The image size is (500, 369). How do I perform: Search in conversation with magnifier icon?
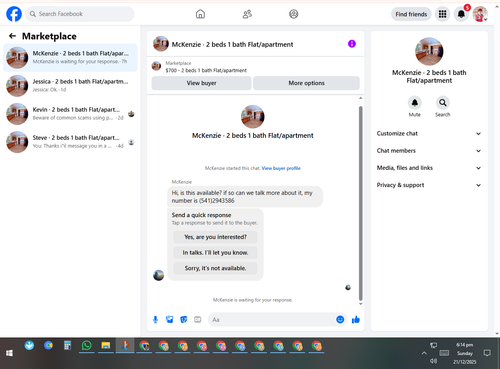pos(443,103)
